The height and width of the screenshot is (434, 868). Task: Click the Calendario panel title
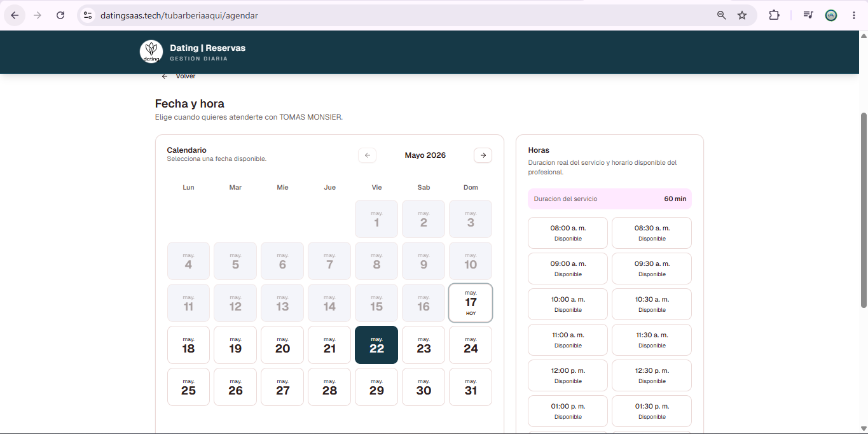pos(186,150)
